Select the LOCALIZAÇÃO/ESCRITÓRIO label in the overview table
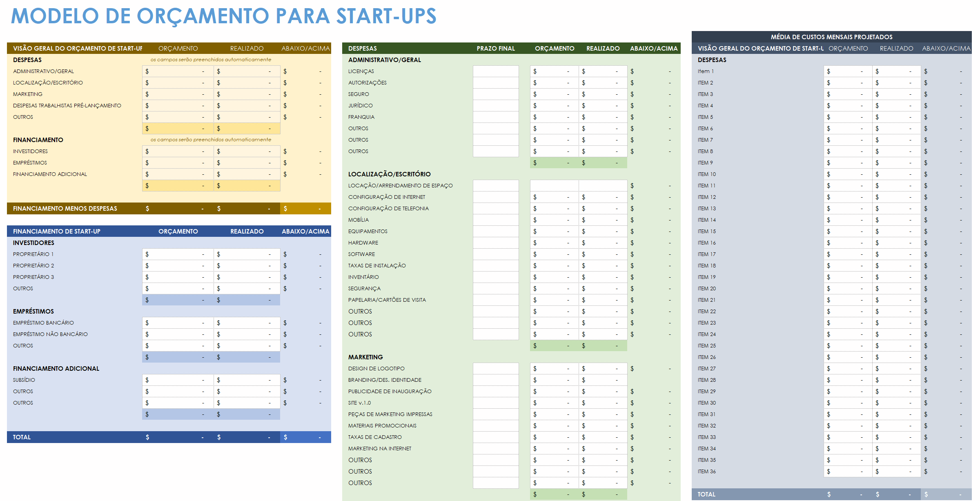This screenshot has height=501, width=980. 48,83
